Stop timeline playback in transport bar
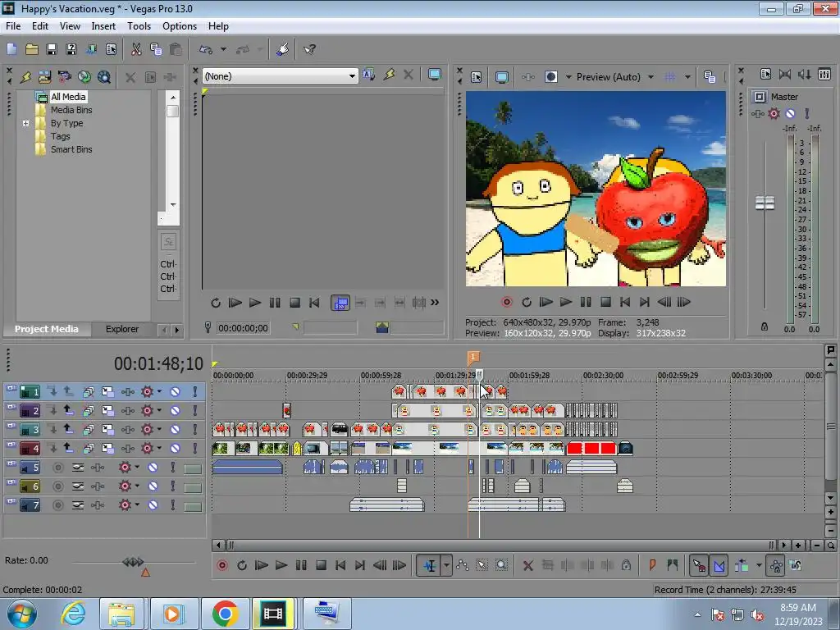This screenshot has height=630, width=840. (x=321, y=565)
